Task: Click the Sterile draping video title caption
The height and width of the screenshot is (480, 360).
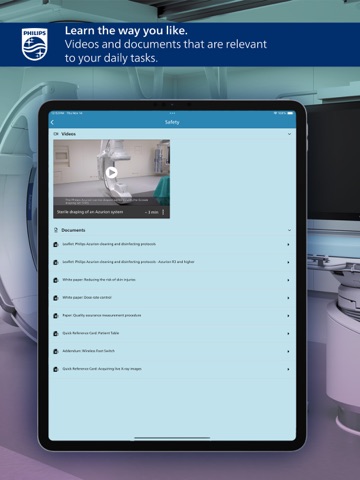Action: 90,212
